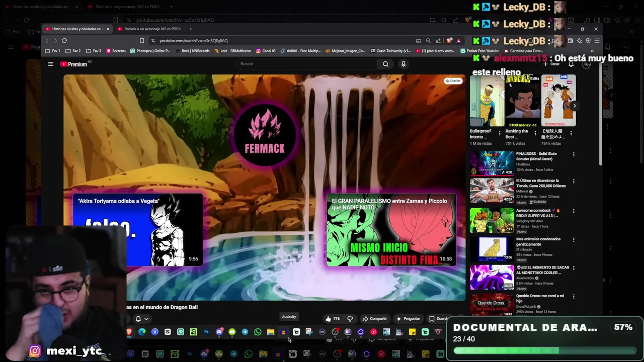This screenshot has width=644, height=362.
Task: Click the Audacity icon in the taskbar
Action: [283, 332]
